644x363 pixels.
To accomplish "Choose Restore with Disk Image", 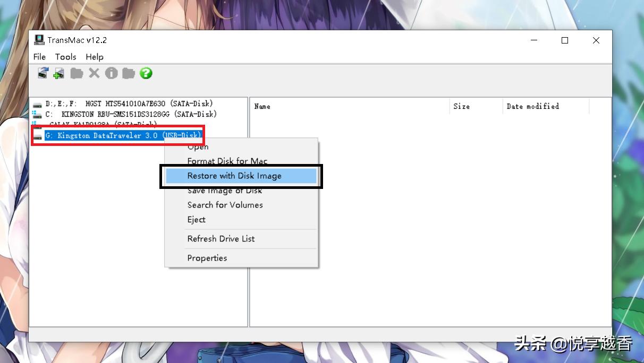I will 235,176.
